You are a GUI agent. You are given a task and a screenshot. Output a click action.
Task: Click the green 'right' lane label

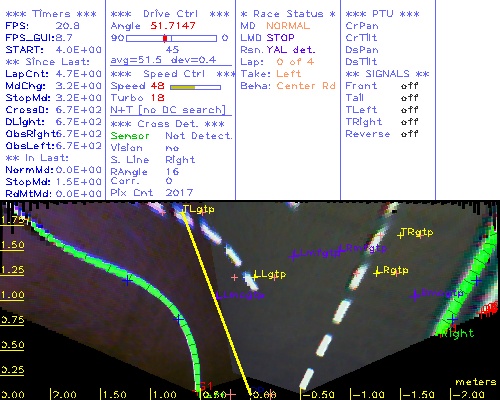457,333
